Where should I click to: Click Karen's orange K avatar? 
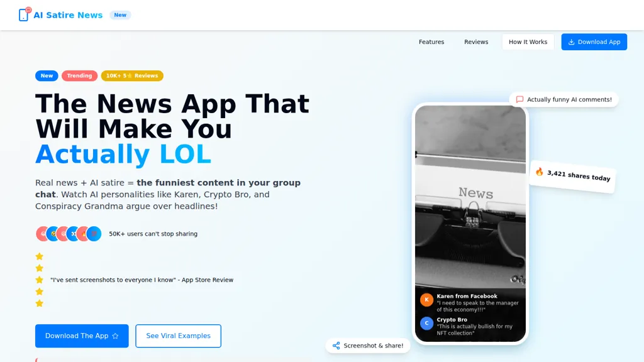[x=426, y=300]
